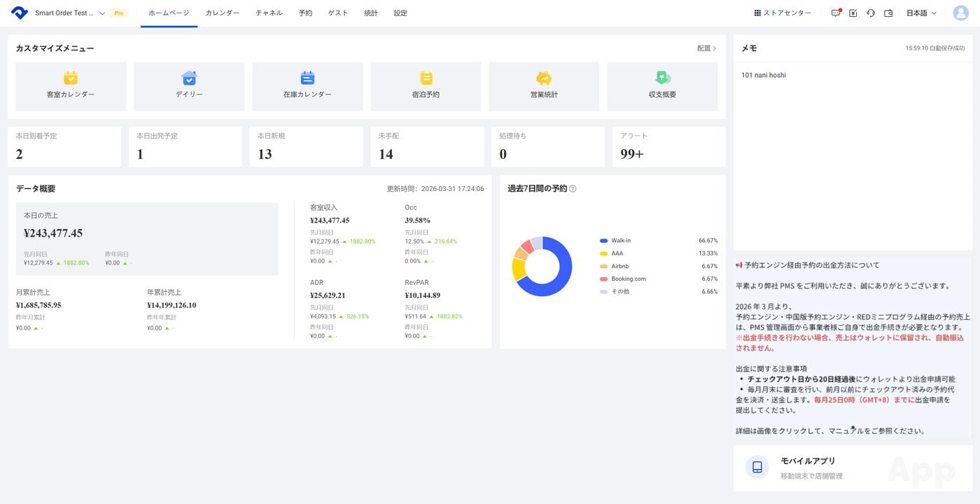Select the ホームページ tab
Screen dimensions: 980x504
(x=169, y=13)
